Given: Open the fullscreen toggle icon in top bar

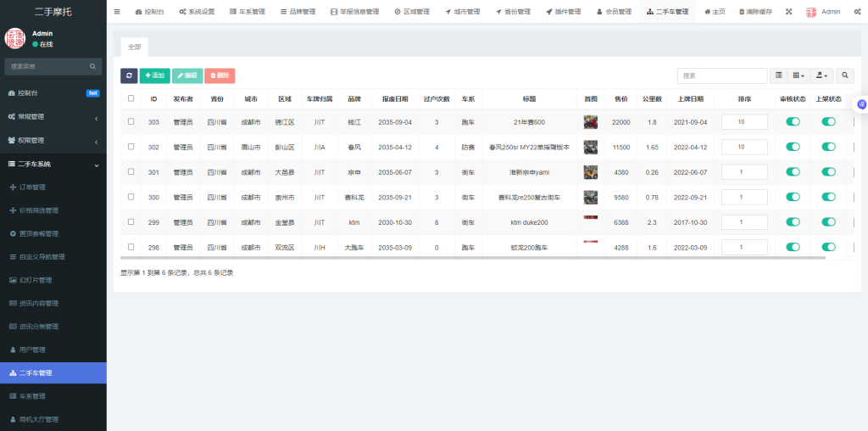Looking at the screenshot, I should (x=789, y=12).
